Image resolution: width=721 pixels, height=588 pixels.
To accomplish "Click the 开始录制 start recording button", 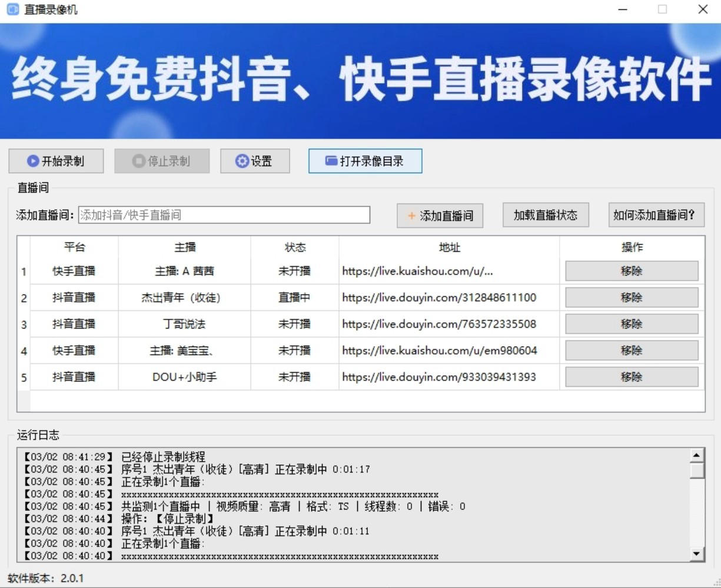I will [56, 161].
